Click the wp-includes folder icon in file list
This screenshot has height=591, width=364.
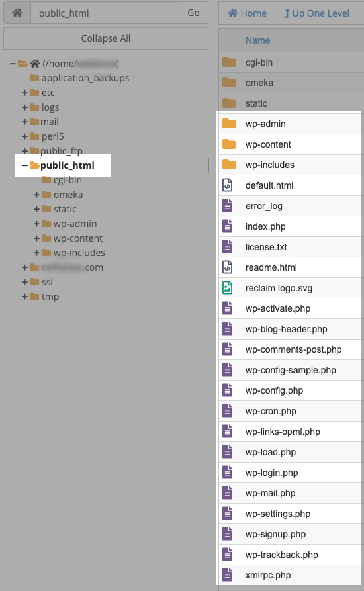click(x=229, y=165)
